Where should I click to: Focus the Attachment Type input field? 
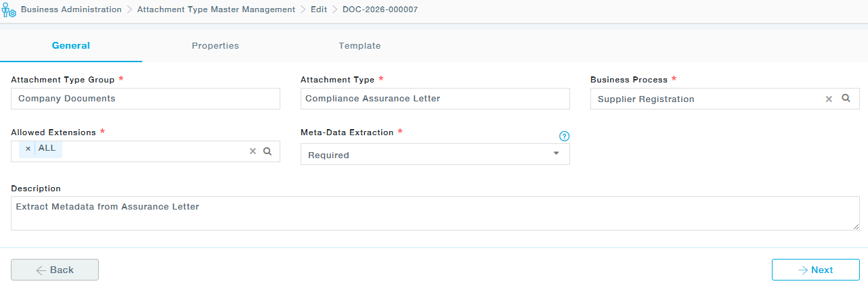tap(435, 99)
